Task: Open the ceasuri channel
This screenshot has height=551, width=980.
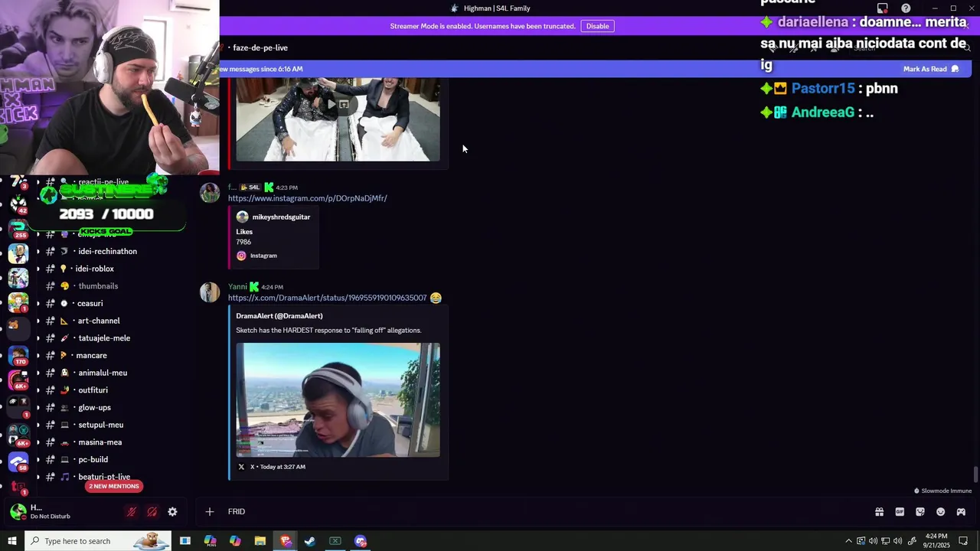Action: tap(90, 304)
